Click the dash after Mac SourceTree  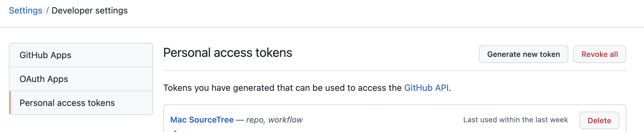240,120
